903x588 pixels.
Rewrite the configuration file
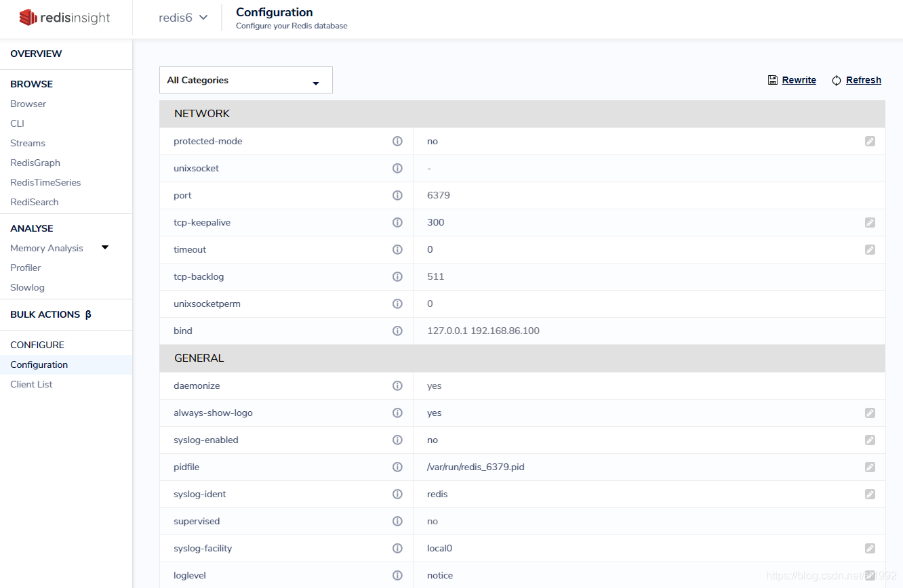[792, 80]
